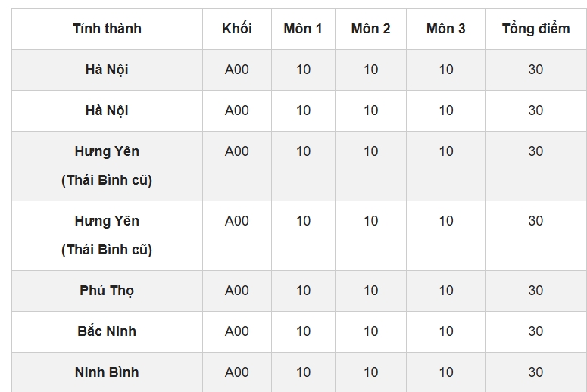Viewport: 587px width, 392px height.
Task: Click the Môn 1 column header
Action: point(303,29)
